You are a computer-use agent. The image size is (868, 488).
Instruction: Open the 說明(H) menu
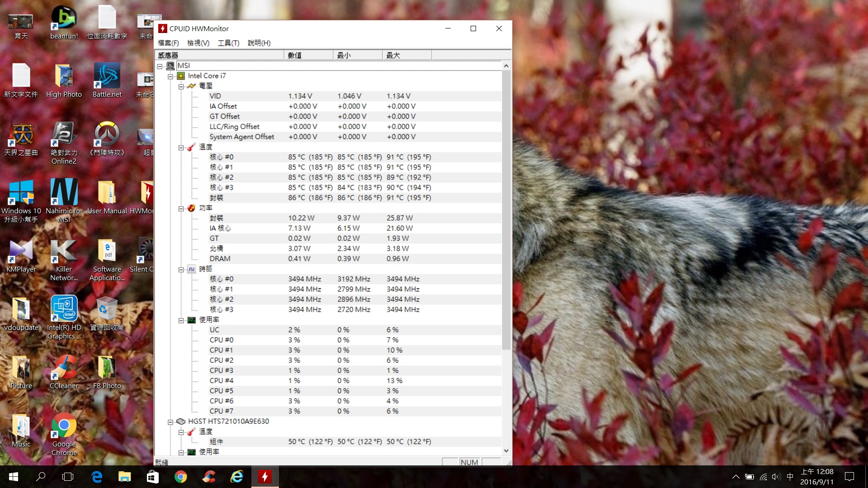(259, 43)
